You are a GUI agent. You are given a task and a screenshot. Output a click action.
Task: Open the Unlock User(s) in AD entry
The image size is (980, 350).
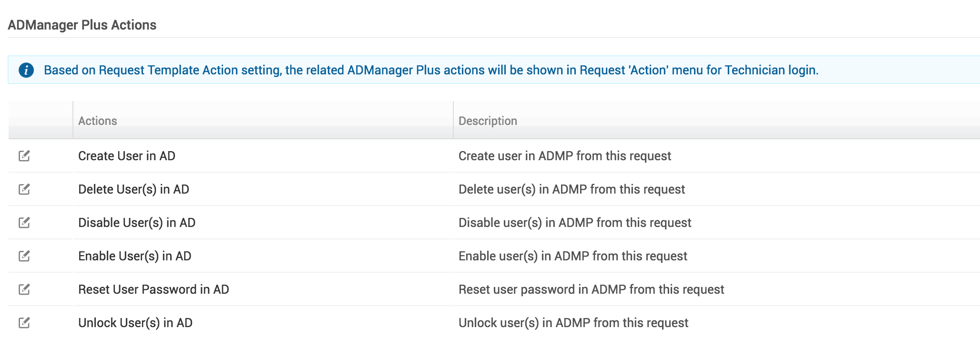(135, 323)
